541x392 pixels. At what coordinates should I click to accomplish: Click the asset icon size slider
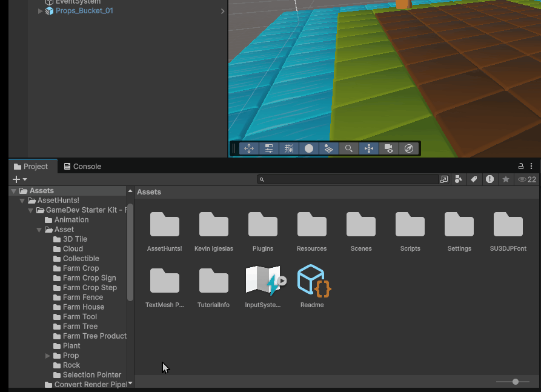(x=515, y=382)
